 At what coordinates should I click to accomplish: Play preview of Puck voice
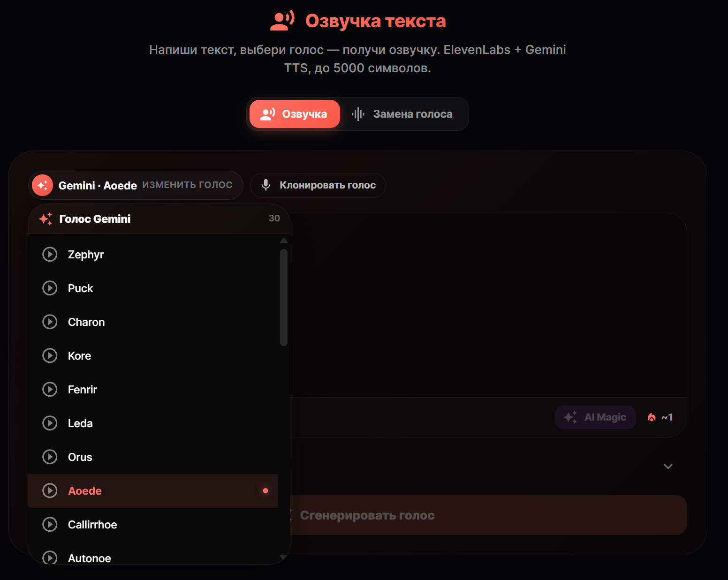pos(50,288)
